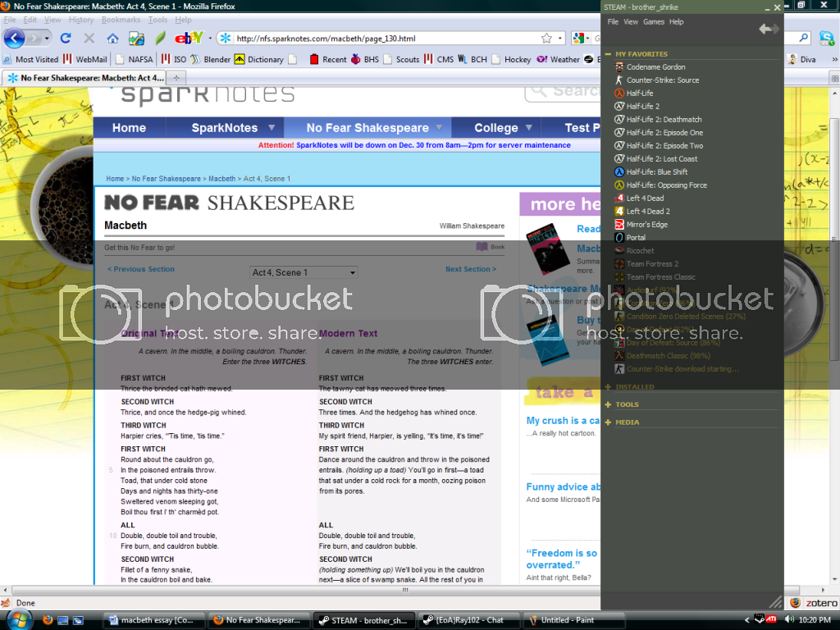Show more bookmarks via the toolbar chevron
Screen dimensions: 840x630
(x=834, y=59)
